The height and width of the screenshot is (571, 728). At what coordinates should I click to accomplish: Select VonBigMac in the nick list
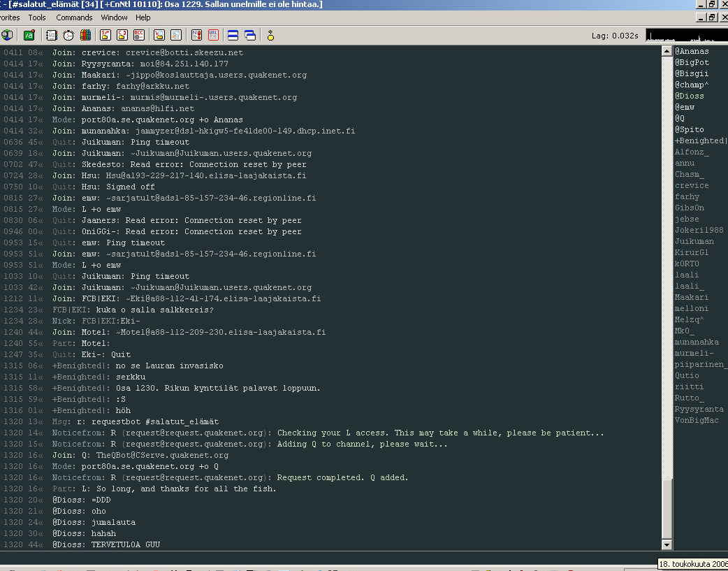pos(697,420)
